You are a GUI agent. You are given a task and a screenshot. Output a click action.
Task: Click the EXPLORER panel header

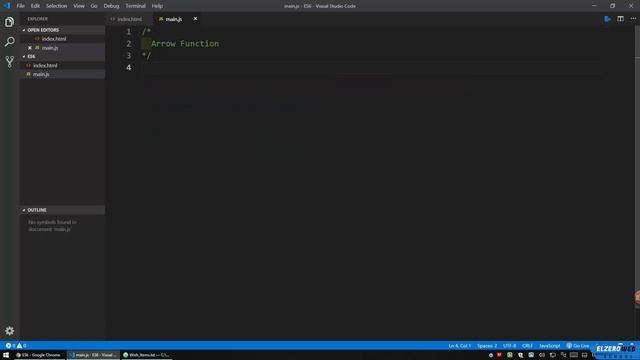click(x=38, y=19)
